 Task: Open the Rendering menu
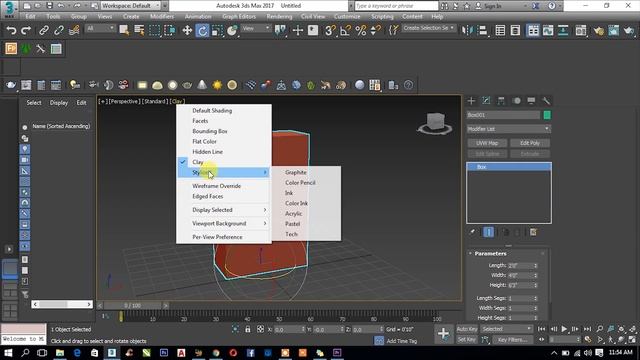(x=279, y=16)
